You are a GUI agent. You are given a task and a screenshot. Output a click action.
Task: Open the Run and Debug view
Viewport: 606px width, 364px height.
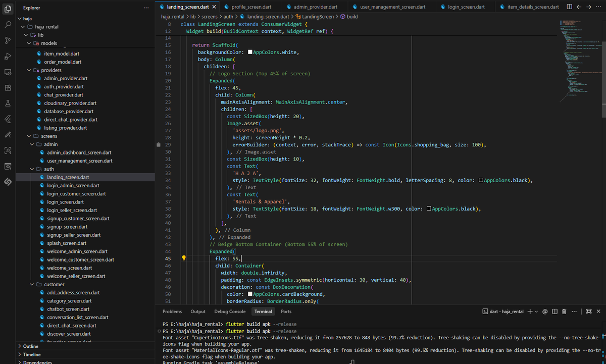8,56
